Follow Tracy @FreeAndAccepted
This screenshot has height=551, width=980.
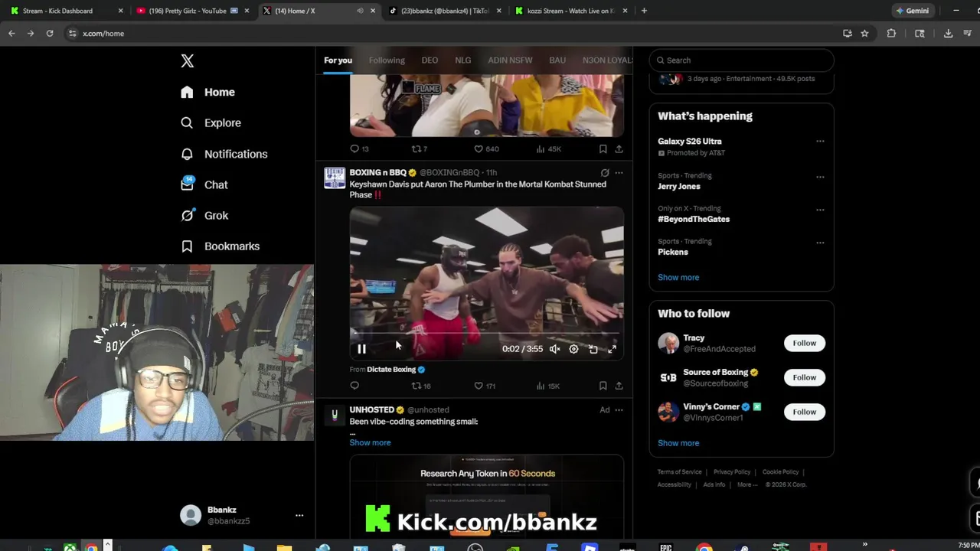(804, 343)
